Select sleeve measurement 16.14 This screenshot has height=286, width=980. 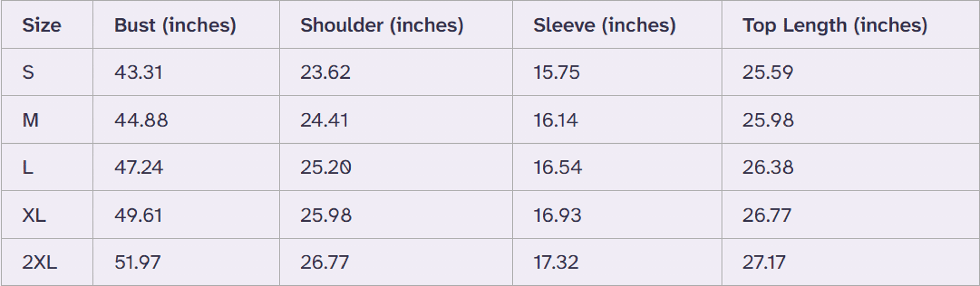pos(556,120)
